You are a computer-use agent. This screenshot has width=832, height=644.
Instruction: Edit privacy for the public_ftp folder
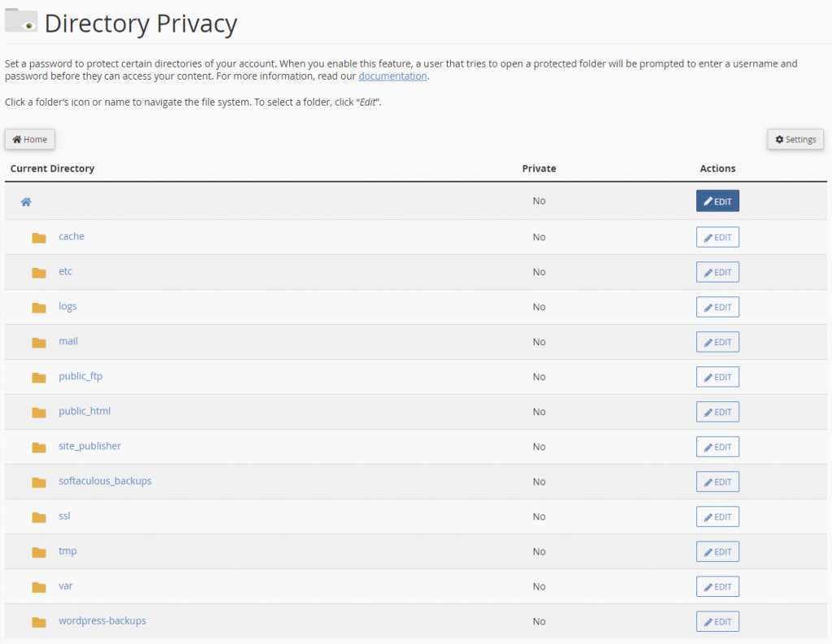(717, 376)
